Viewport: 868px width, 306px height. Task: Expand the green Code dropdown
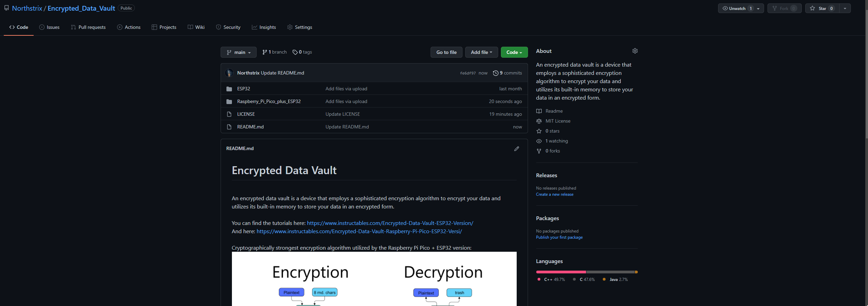click(514, 52)
